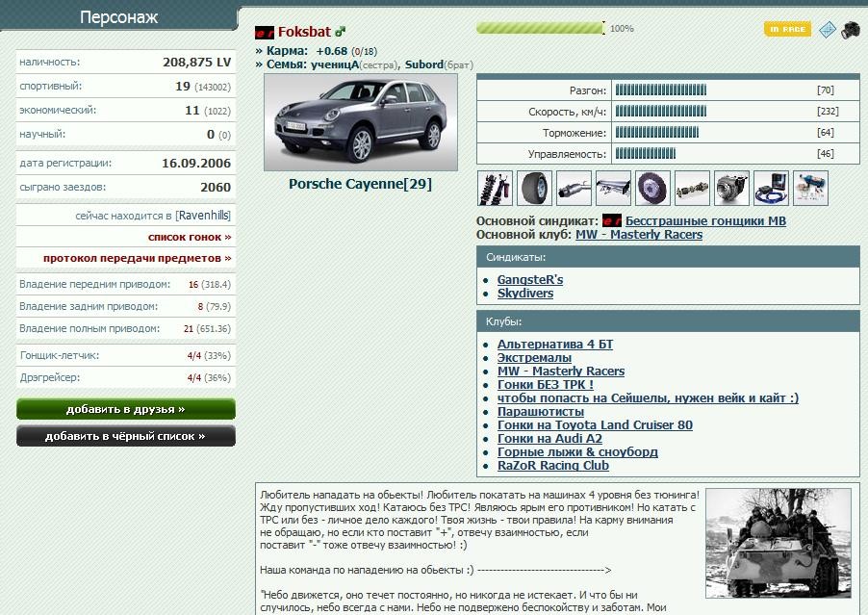Click the Торможение stat bar

pos(657,132)
